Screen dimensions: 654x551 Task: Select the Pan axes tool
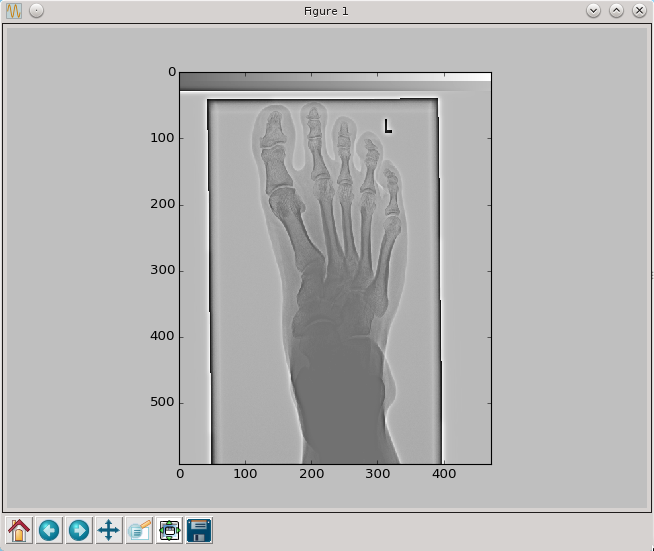coord(109,530)
